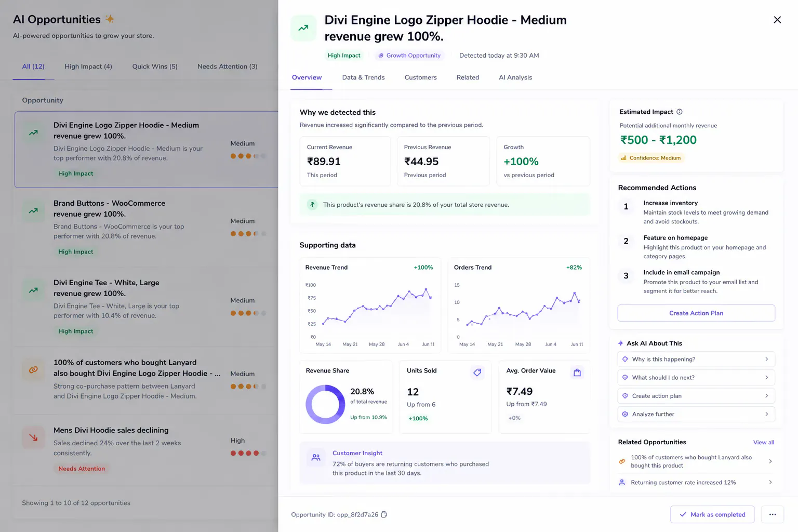Screen dimensions: 798x532
Task: Click the Revenue Share donut chart
Action: pyautogui.click(x=325, y=404)
